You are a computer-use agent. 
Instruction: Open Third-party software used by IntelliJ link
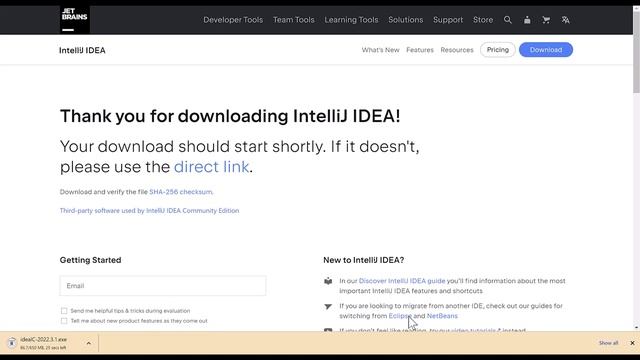(x=149, y=211)
